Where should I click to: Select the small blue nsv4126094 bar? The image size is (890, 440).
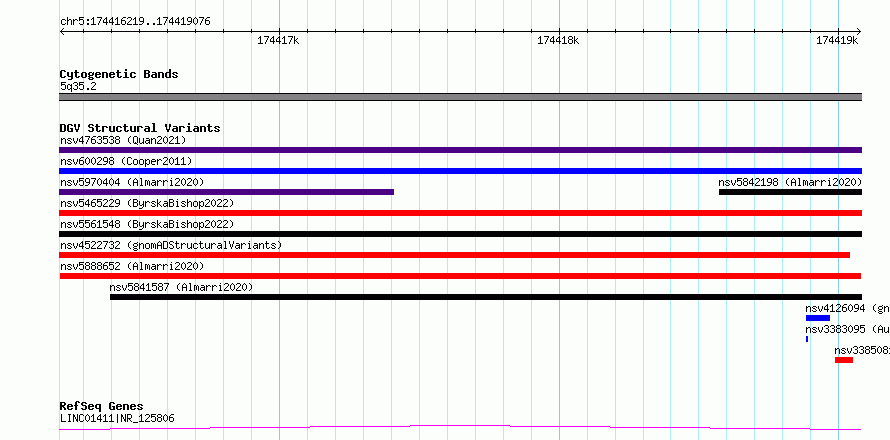[x=818, y=318]
